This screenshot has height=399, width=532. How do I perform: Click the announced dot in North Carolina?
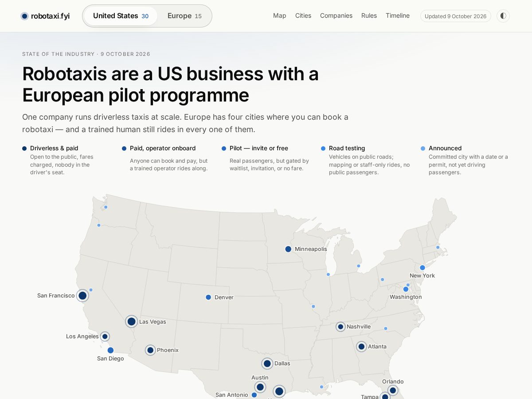386,329
